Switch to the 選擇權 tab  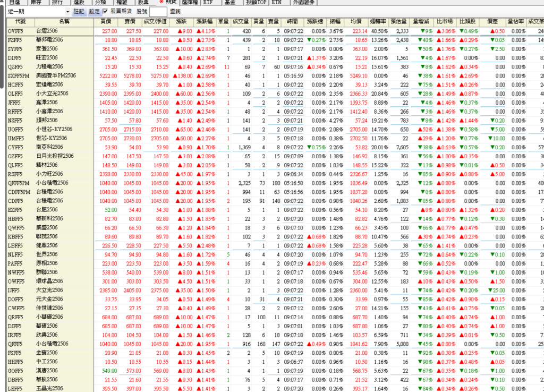190,2
